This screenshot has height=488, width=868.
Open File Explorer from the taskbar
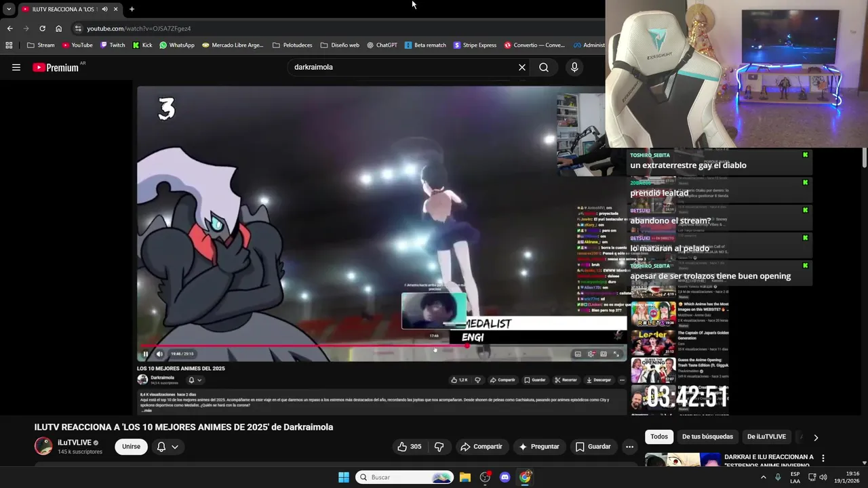coord(465,477)
